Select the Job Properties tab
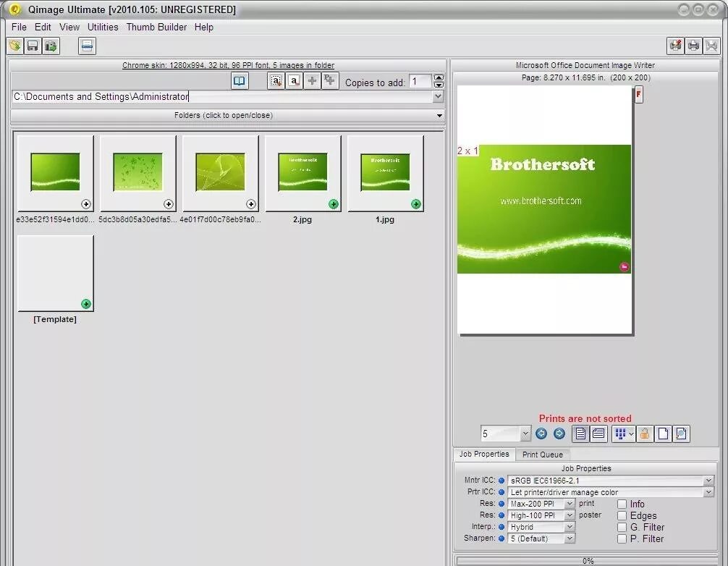728x566 pixels. (484, 454)
